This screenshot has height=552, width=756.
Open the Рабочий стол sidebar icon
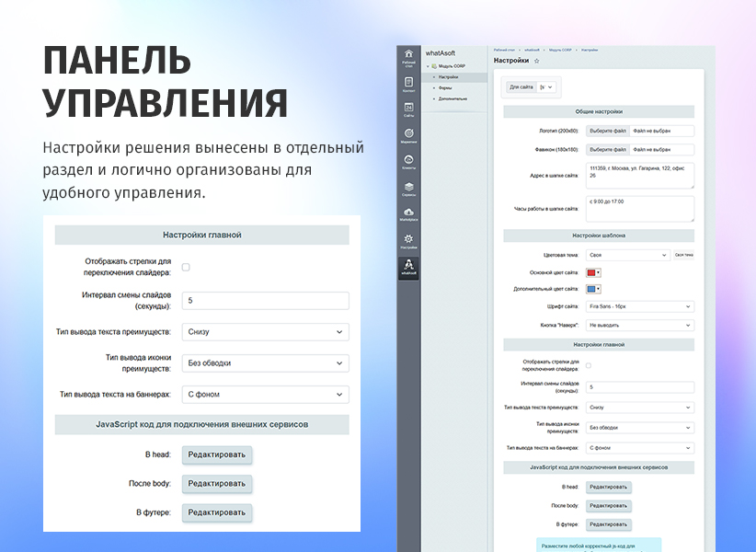[408, 53]
